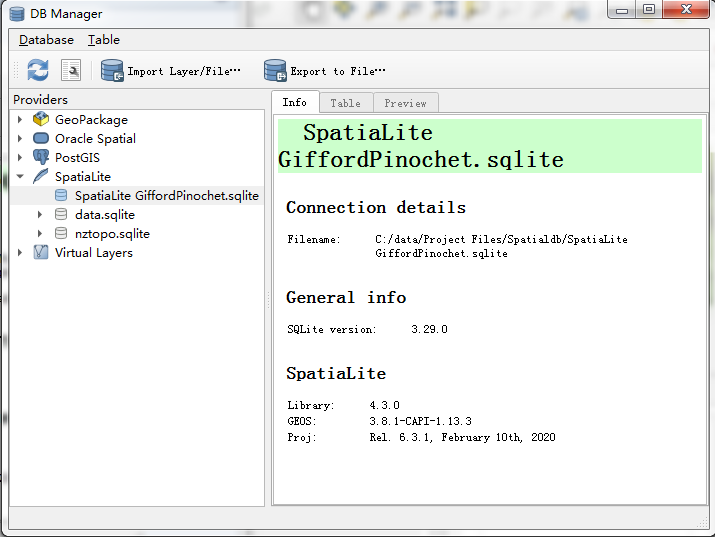Click the data.sqlite database icon
Screen dimensions: 715x537
[61, 214]
